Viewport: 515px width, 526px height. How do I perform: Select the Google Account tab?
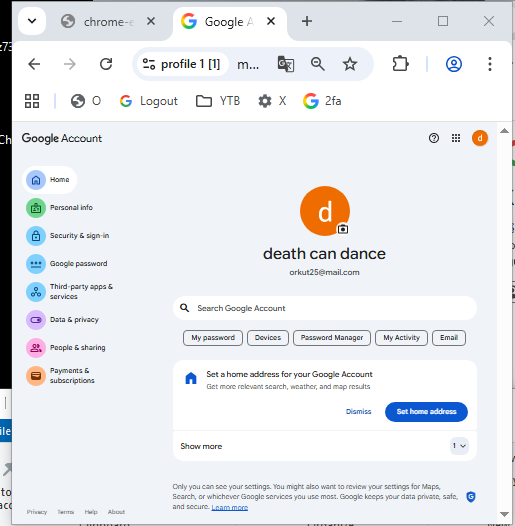pyautogui.click(x=229, y=22)
